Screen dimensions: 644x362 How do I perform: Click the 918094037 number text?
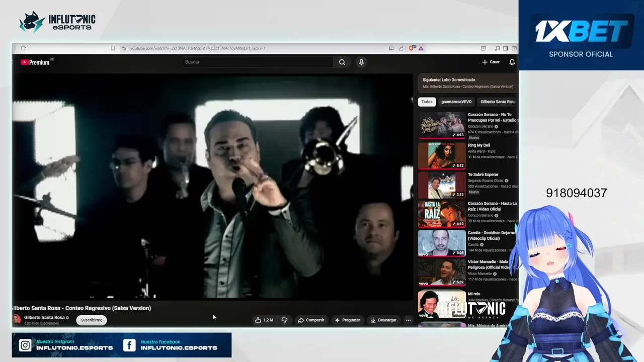(x=577, y=193)
